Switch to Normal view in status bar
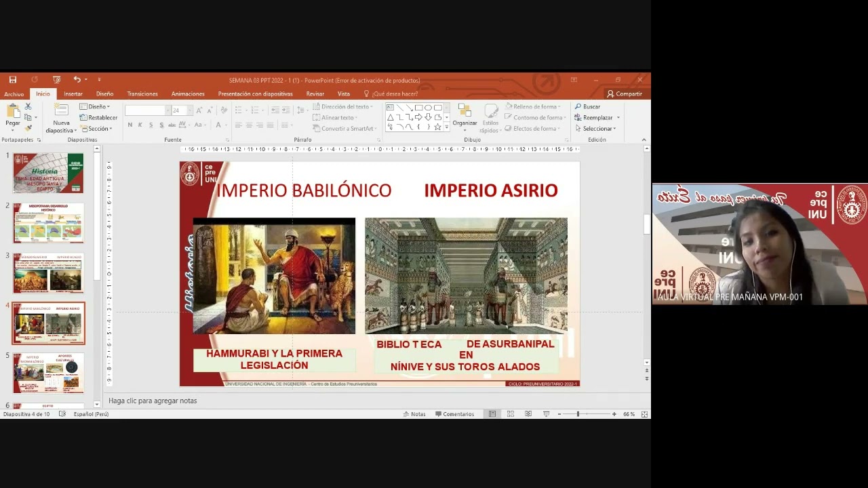Image resolution: width=868 pixels, height=488 pixels. tap(492, 414)
